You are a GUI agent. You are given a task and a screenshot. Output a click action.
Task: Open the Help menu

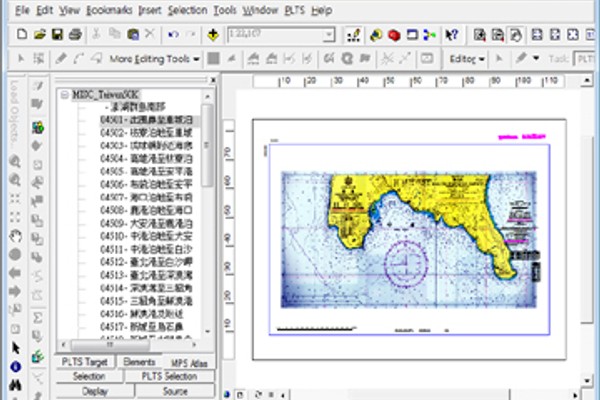(321, 10)
